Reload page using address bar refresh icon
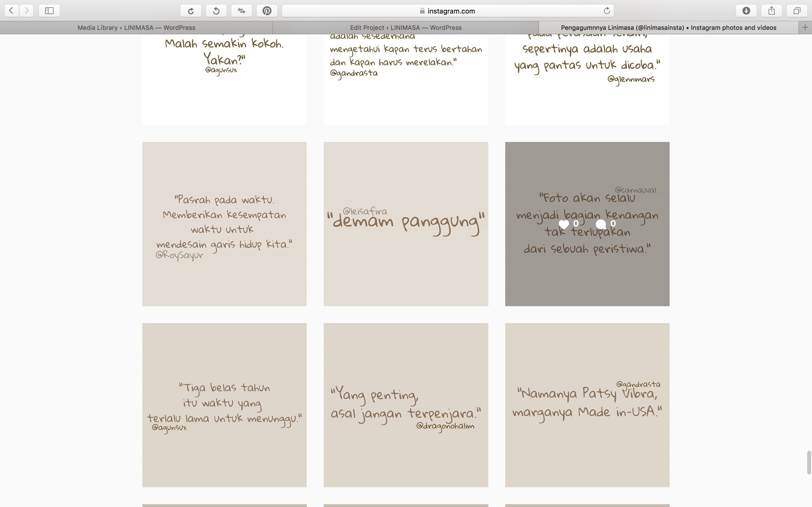Screen dimensions: 812x507 click(x=607, y=11)
